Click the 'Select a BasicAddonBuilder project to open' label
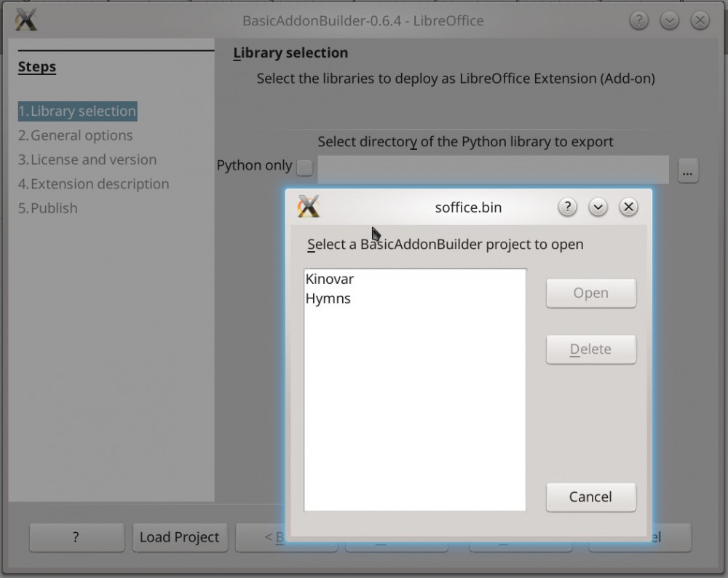This screenshot has width=728, height=578. [446, 244]
